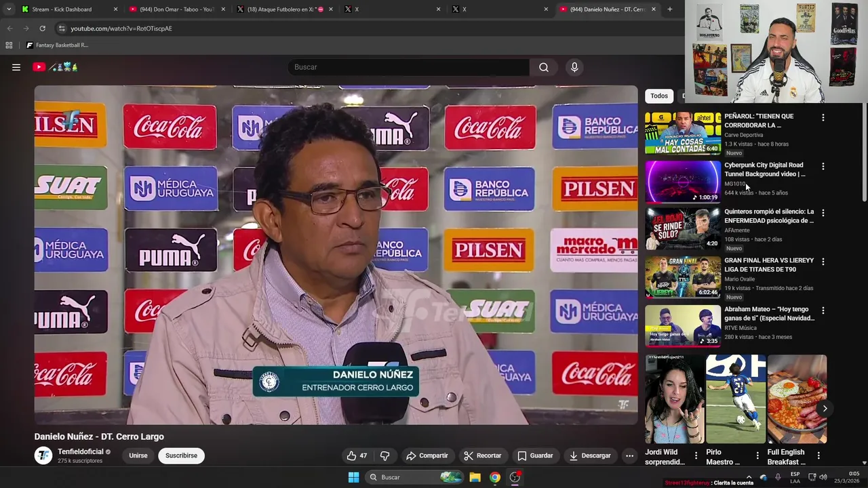Click the Windows taskbar Buscar search box
The width and height of the screenshot is (868, 488).
click(x=414, y=477)
